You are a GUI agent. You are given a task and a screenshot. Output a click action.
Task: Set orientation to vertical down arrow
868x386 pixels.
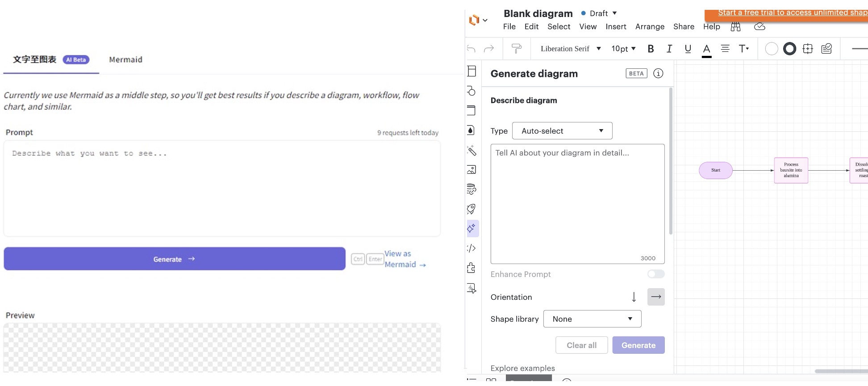point(634,297)
